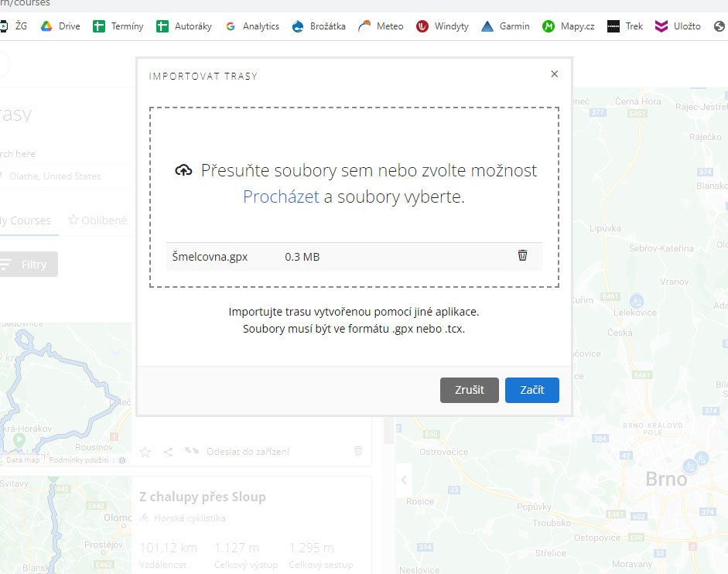Open the Mapy.cz bookmark
Image resolution: width=728 pixels, height=574 pixels.
tap(569, 26)
